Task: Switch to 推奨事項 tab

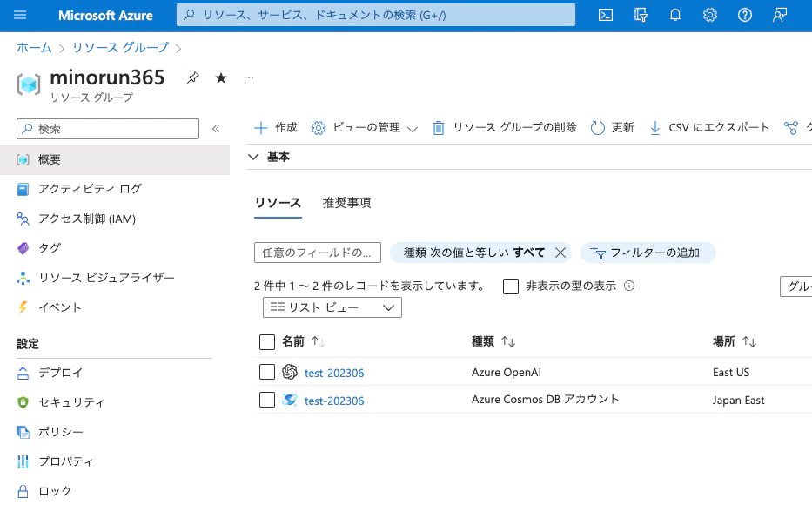Action: (346, 203)
